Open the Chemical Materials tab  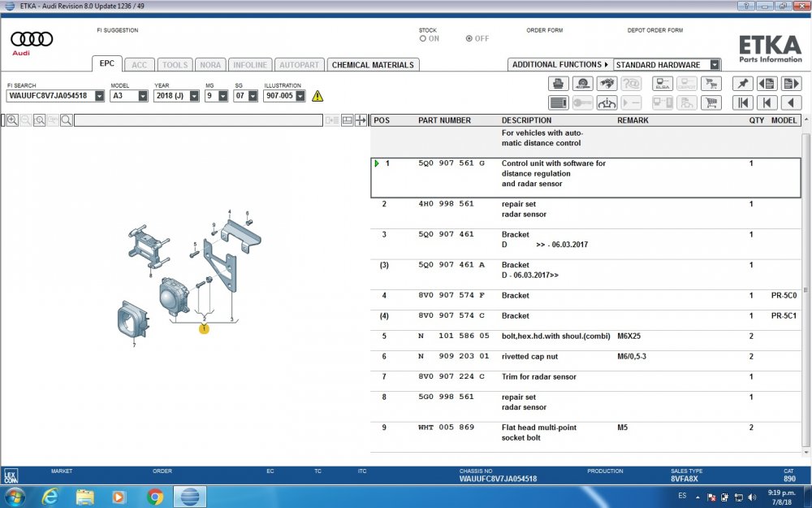(373, 65)
